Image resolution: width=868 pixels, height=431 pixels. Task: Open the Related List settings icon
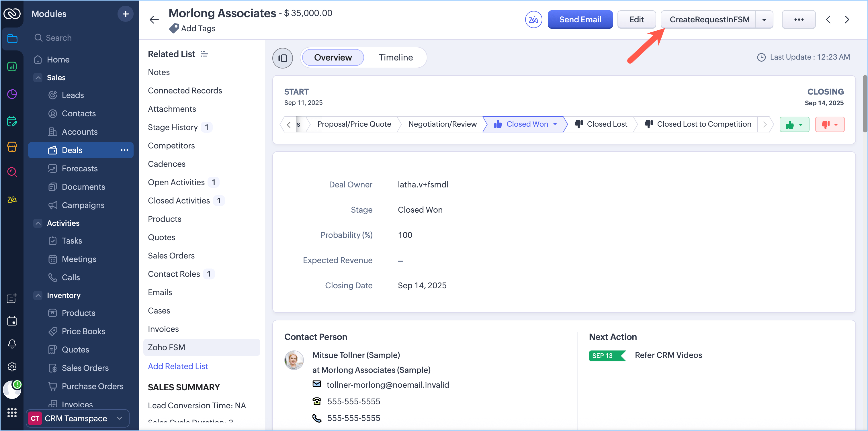[x=204, y=54]
